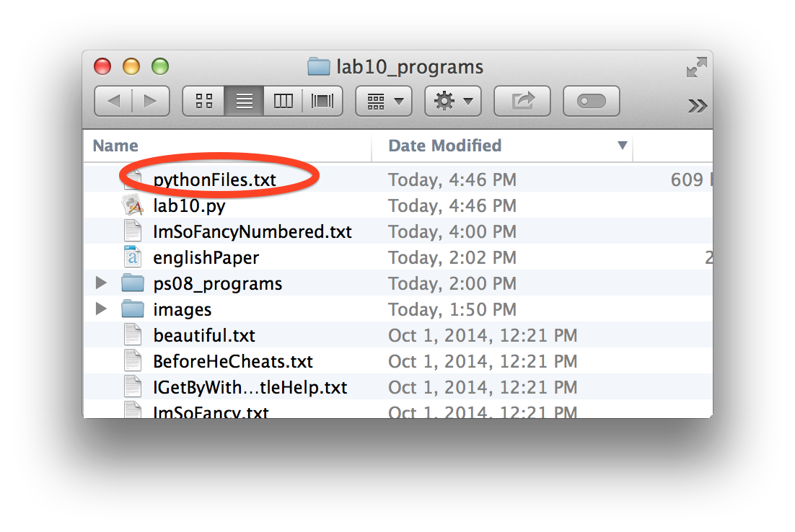Screen dimensions: 795x532
Task: Click the Forward navigation arrow
Action: pyautogui.click(x=150, y=102)
